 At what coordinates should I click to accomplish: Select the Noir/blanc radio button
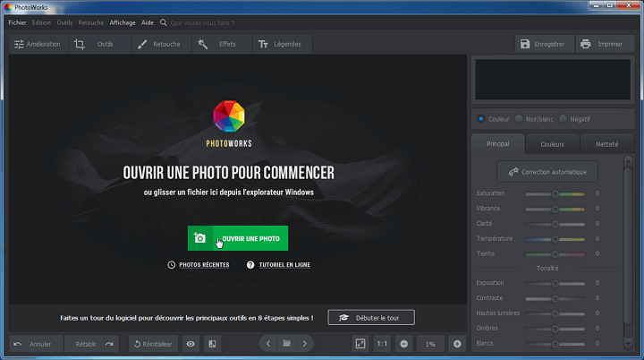[x=519, y=119]
